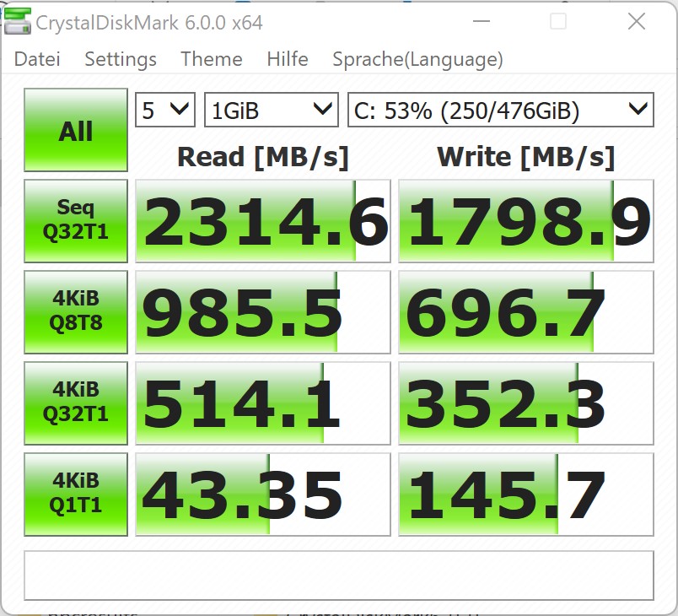Click the 4KiB Q32T1 write value 352.3
The width and height of the screenshot is (678, 616).
click(x=526, y=403)
